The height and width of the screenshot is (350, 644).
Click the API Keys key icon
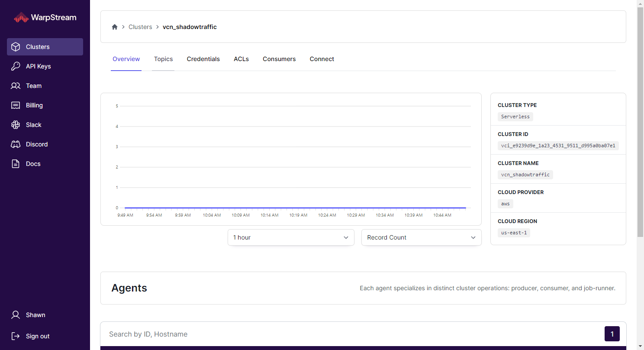click(16, 66)
